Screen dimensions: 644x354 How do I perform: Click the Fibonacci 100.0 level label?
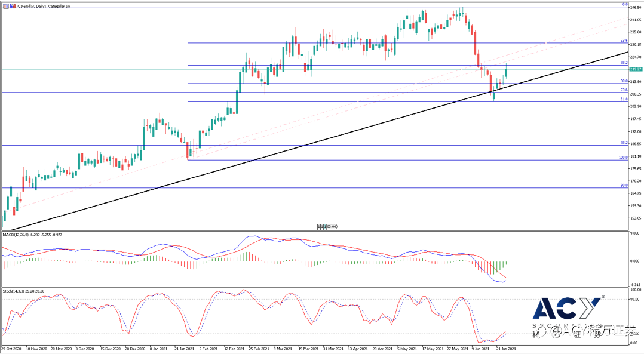click(623, 158)
